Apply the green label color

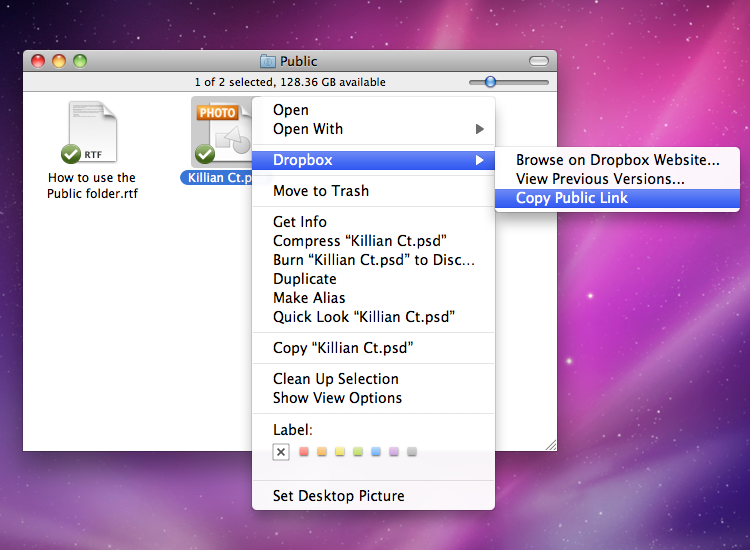click(357, 452)
